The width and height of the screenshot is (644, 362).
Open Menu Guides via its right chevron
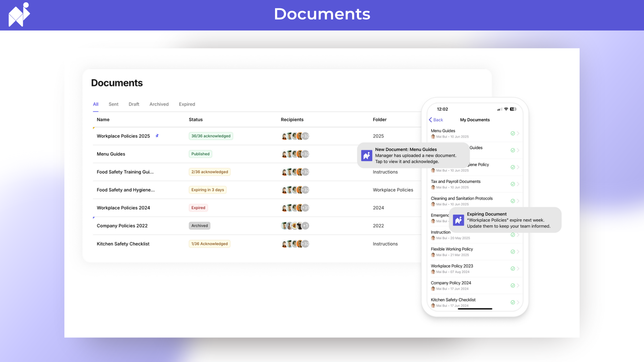coord(518,133)
